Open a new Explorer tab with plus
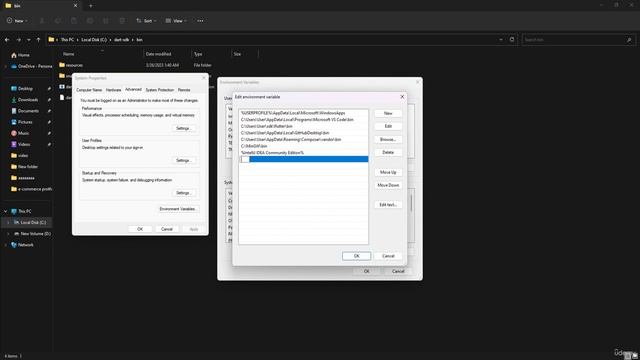The height and width of the screenshot is (360, 640). [91, 6]
